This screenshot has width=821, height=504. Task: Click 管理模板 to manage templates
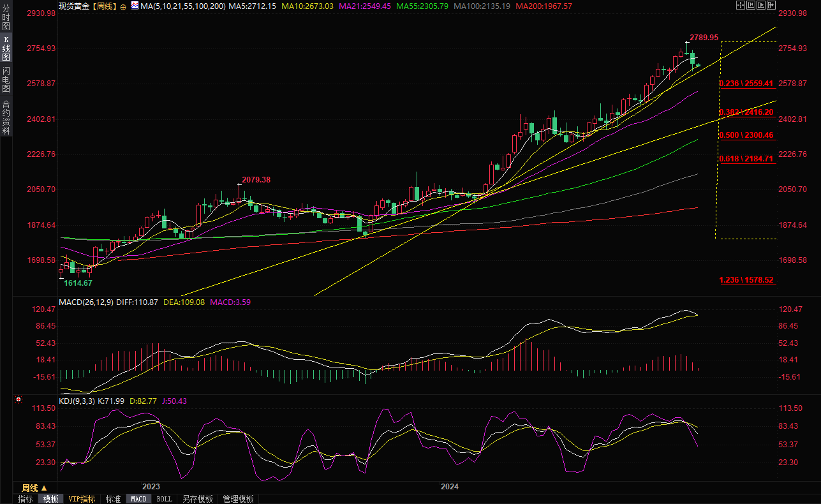(238, 499)
